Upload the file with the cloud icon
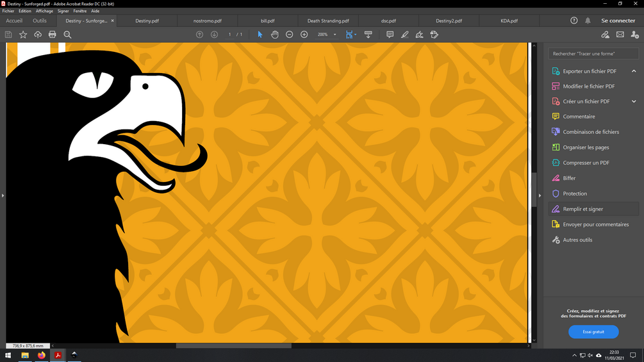The width and height of the screenshot is (644, 362). [38, 35]
